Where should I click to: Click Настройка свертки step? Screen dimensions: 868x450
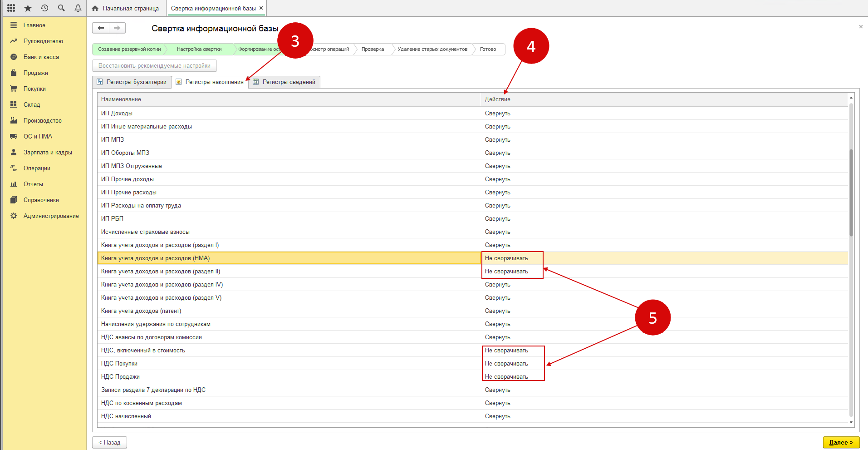pyautogui.click(x=199, y=49)
